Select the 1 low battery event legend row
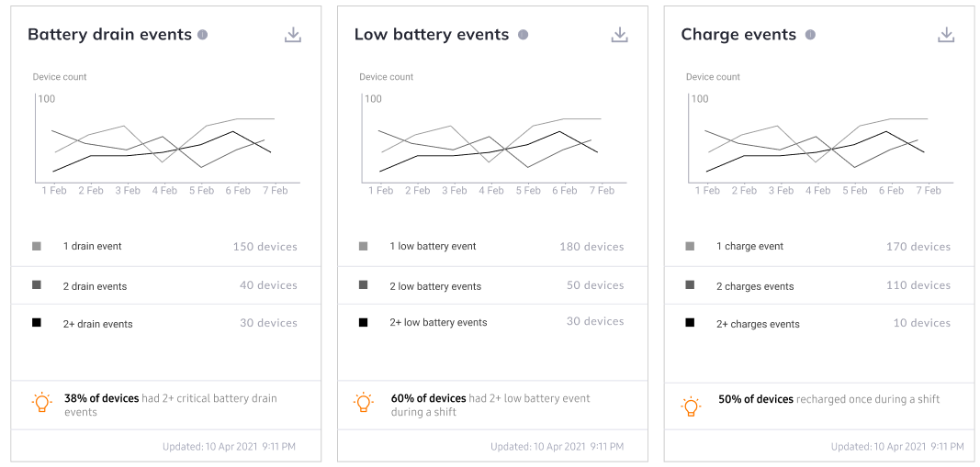Viewport: 980px width, 467px height. click(x=492, y=247)
